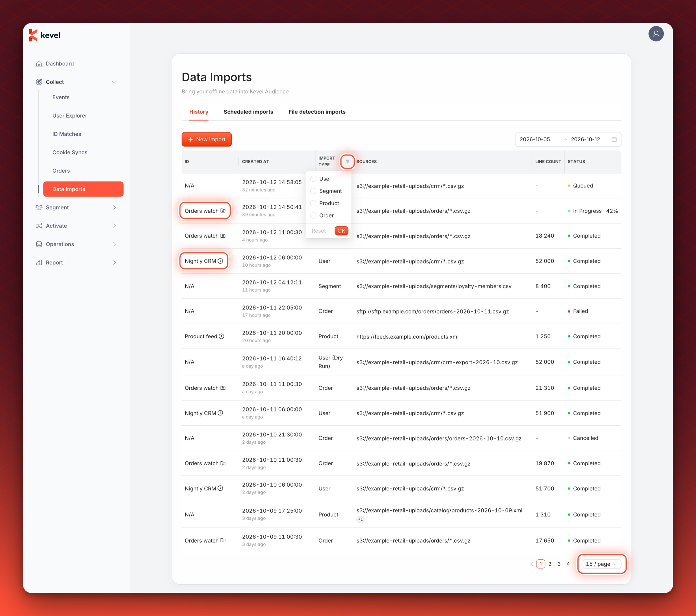Screen dimensions: 696x616
Task: Click the end date 2026-10-12 field
Action: pyautogui.click(x=585, y=139)
